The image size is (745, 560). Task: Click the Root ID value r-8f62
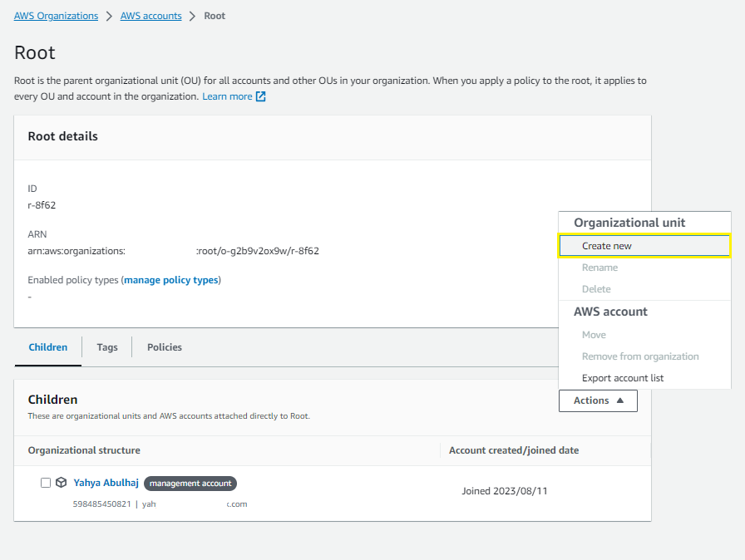coord(42,205)
